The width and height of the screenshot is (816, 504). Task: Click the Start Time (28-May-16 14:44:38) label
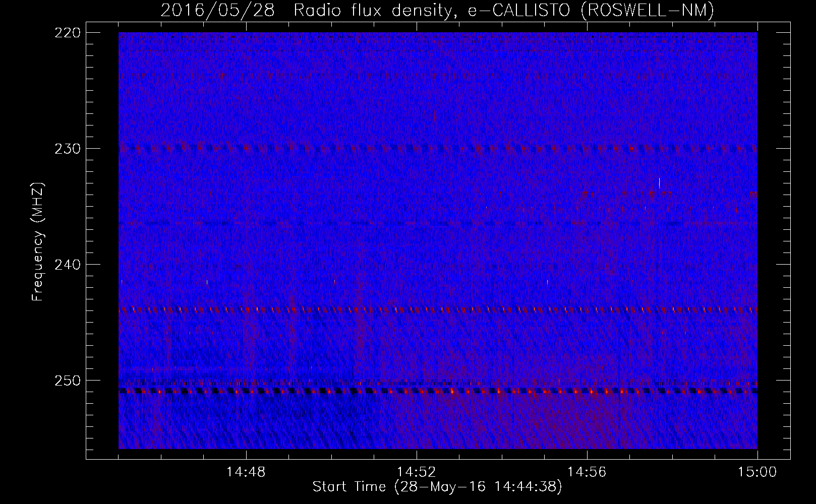437,487
